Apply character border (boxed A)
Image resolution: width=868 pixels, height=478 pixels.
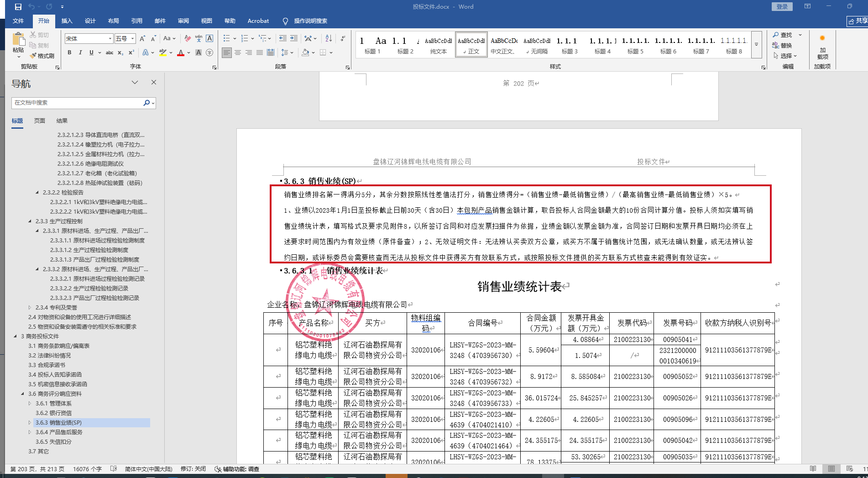pyautogui.click(x=209, y=39)
